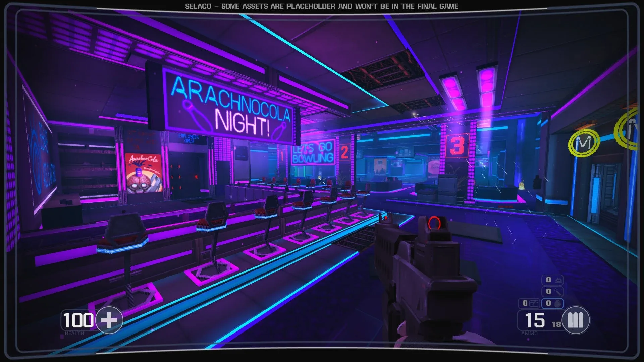
Task: Click the LET'S GO BOWLING neon display
Action: (313, 153)
